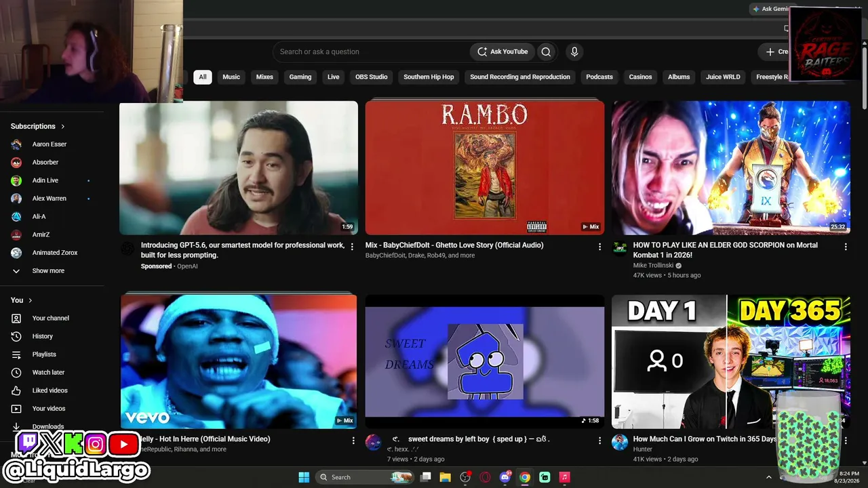Image resolution: width=868 pixels, height=488 pixels.
Task: Open more options for Mortal Kombat video
Action: pos(846,247)
